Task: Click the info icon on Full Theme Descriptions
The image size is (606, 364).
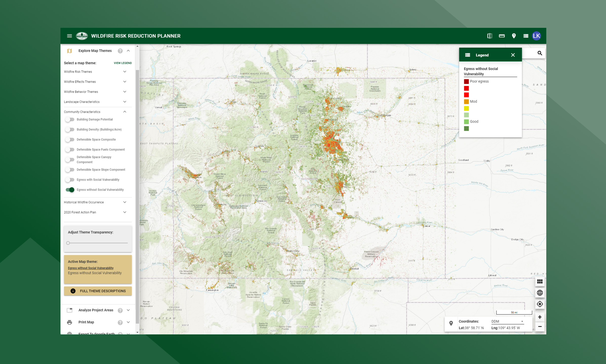Action: pyautogui.click(x=73, y=291)
